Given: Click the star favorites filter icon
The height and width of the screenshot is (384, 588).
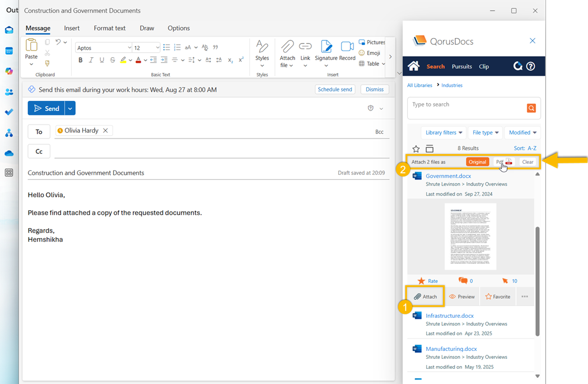Looking at the screenshot, I should pos(416,149).
